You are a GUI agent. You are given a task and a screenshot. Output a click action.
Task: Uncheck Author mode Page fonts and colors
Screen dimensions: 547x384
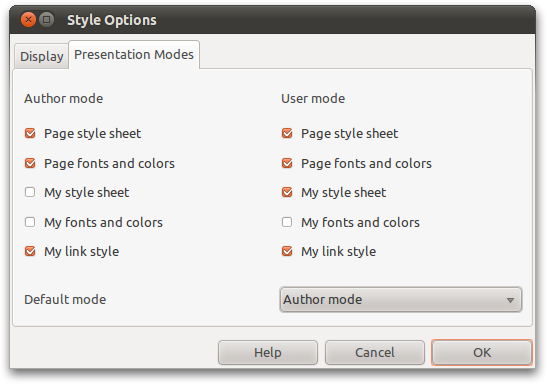tap(30, 163)
